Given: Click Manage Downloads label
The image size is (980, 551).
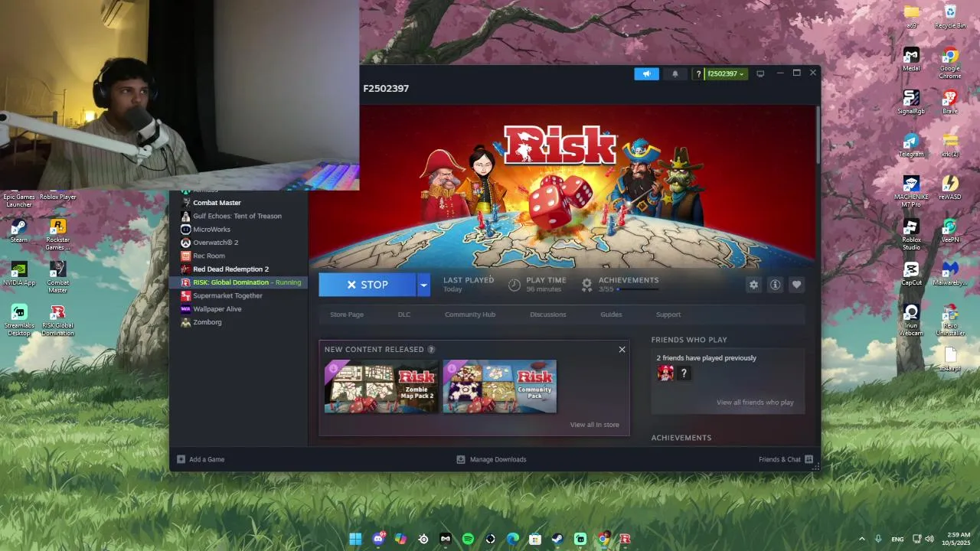Looking at the screenshot, I should tap(498, 459).
